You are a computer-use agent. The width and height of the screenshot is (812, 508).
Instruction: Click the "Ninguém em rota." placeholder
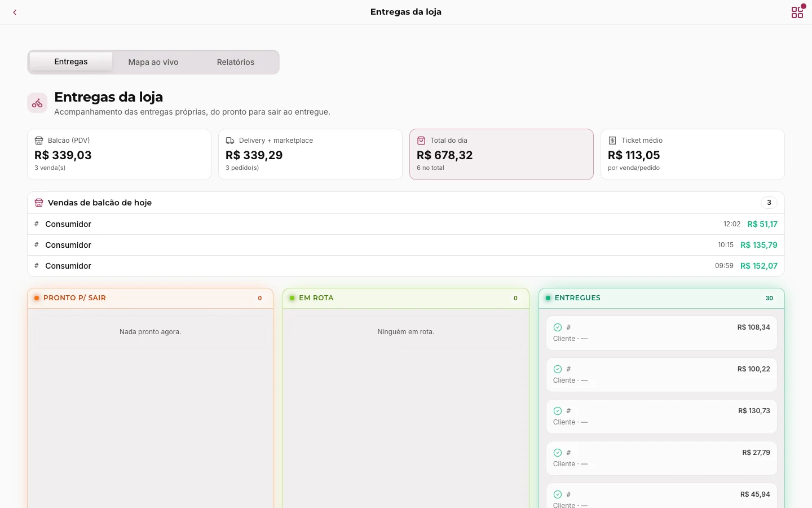[x=406, y=332]
